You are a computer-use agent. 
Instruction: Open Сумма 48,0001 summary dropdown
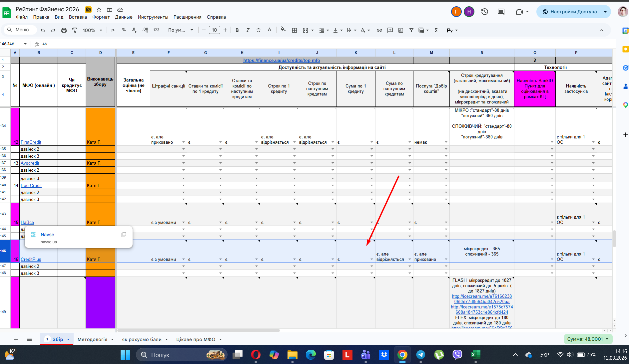(x=588, y=339)
